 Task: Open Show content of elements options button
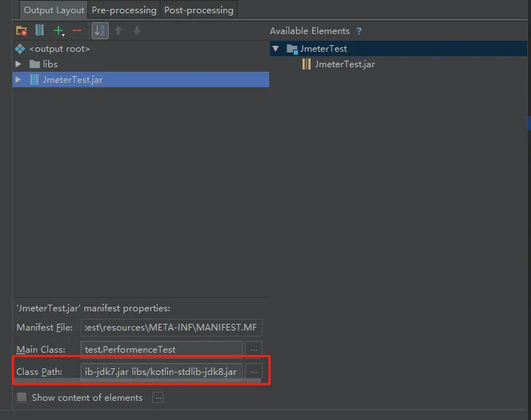point(158,398)
